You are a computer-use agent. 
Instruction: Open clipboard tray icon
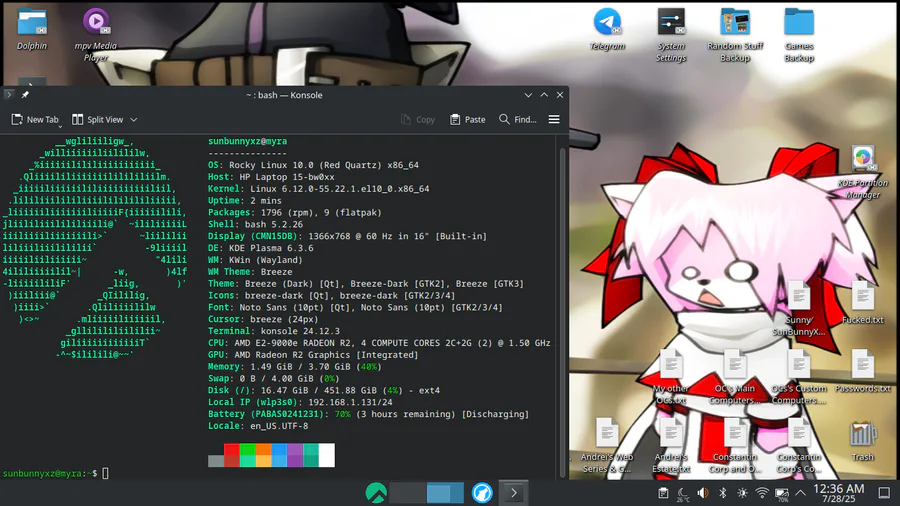(663, 493)
